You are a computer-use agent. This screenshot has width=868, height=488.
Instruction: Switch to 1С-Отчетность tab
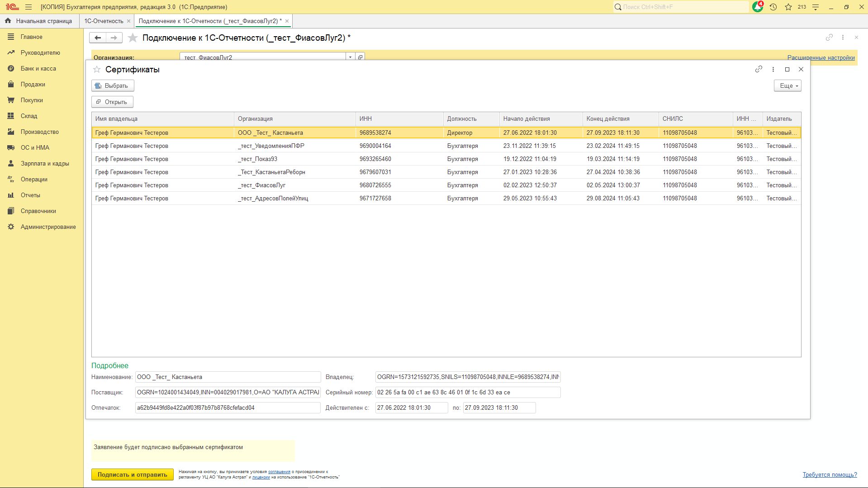click(x=104, y=21)
